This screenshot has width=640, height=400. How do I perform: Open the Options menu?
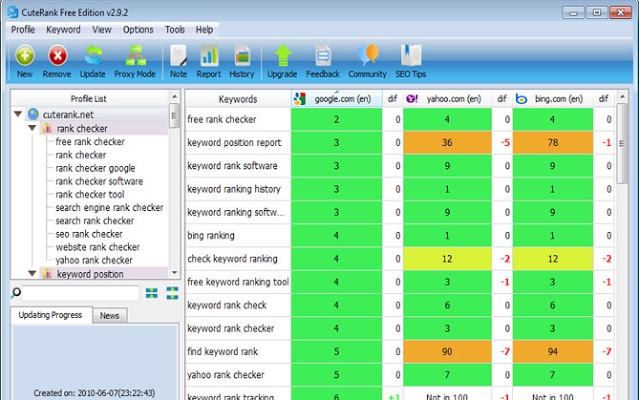[138, 30]
